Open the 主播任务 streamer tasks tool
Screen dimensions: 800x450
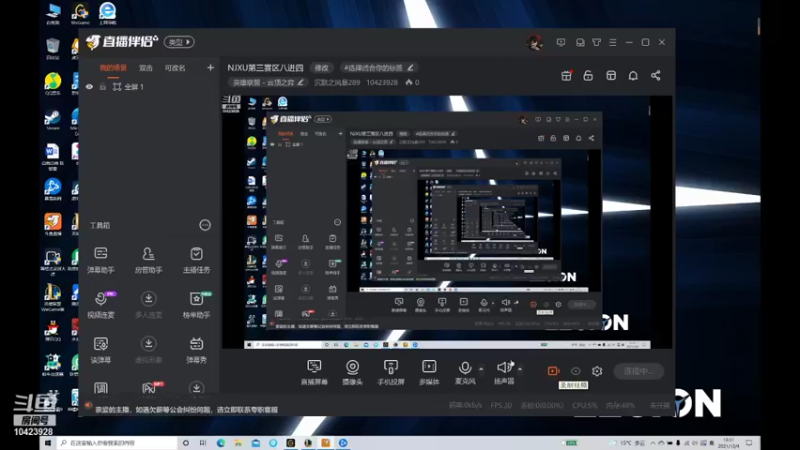coord(196,260)
